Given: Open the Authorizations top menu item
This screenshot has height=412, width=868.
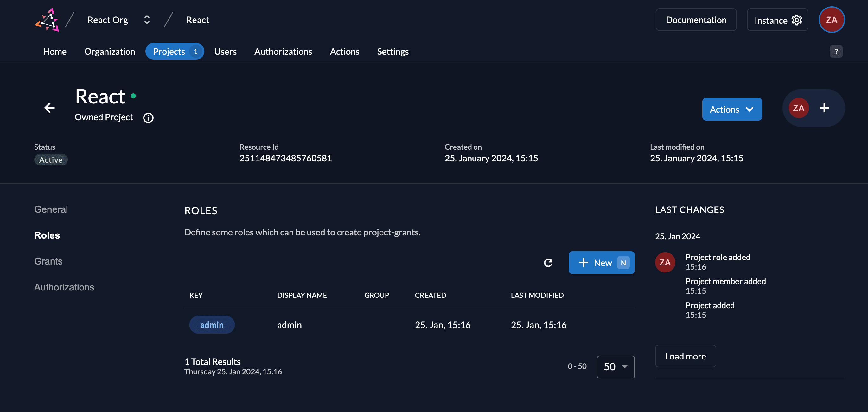Looking at the screenshot, I should tap(283, 52).
